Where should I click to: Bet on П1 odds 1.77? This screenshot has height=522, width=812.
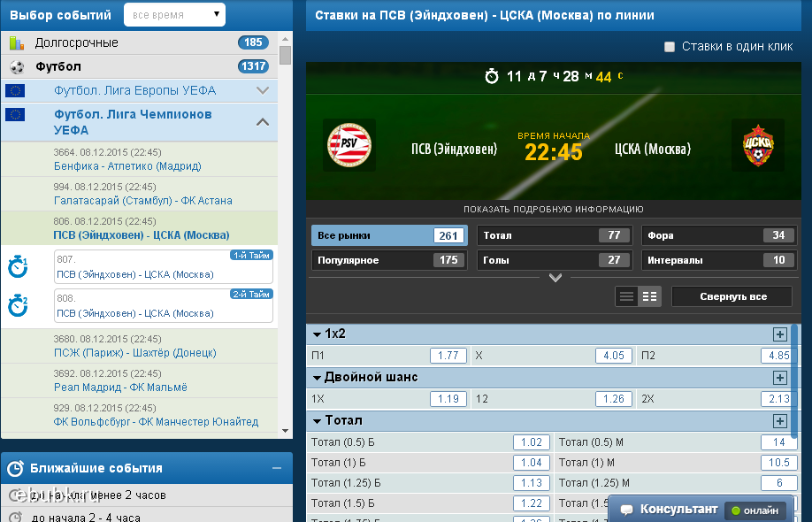(x=448, y=356)
